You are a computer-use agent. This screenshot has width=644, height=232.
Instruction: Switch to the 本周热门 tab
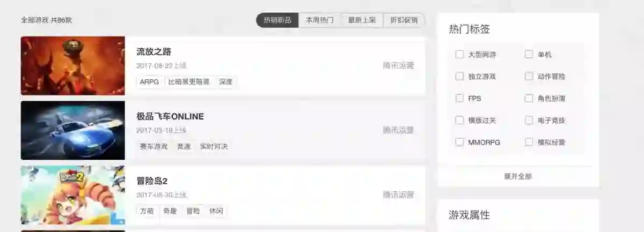pos(320,20)
